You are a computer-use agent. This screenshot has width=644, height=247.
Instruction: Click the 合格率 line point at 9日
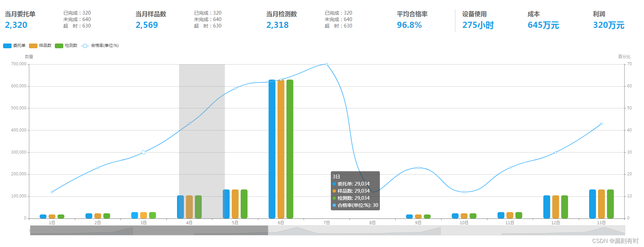pos(418,168)
